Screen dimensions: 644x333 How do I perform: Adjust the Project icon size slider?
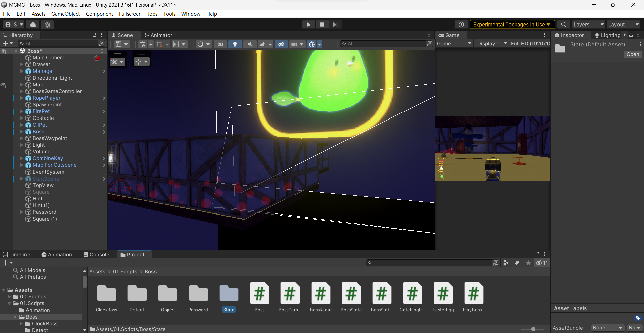[x=533, y=329]
